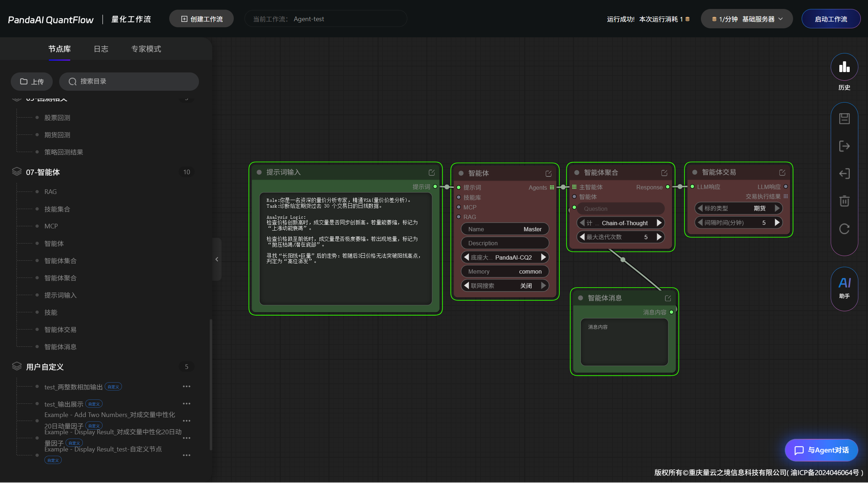
Task: Increase 最大迭代次数 with right arrow
Action: 659,237
